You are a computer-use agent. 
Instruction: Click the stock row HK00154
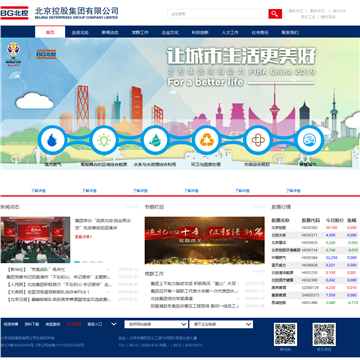(x=315, y=250)
